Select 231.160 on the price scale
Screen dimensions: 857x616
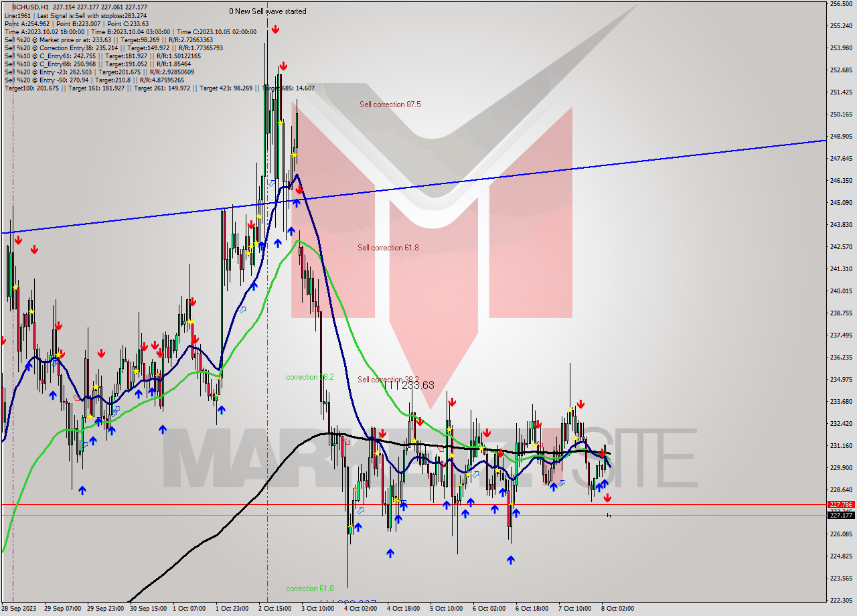pyautogui.click(x=841, y=445)
